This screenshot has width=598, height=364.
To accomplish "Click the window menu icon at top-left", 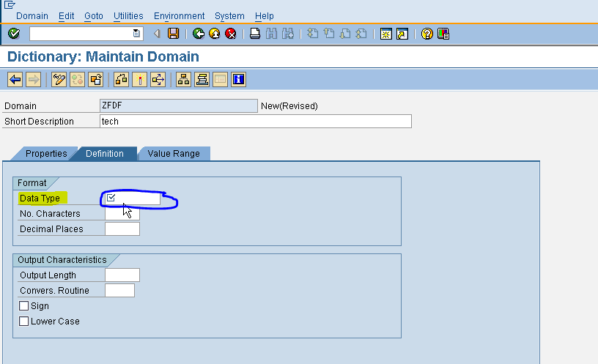I will (10, 4).
